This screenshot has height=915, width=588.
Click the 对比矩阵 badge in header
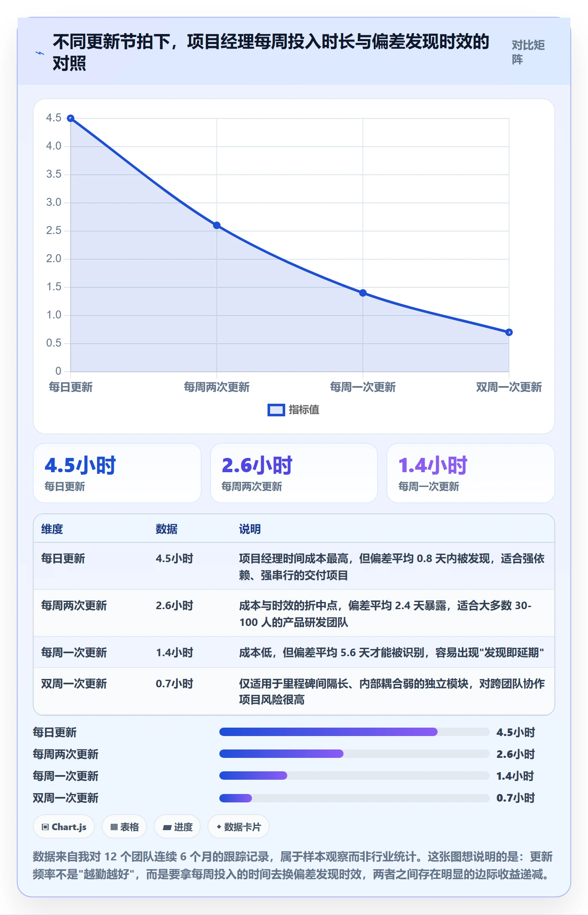coord(528,53)
